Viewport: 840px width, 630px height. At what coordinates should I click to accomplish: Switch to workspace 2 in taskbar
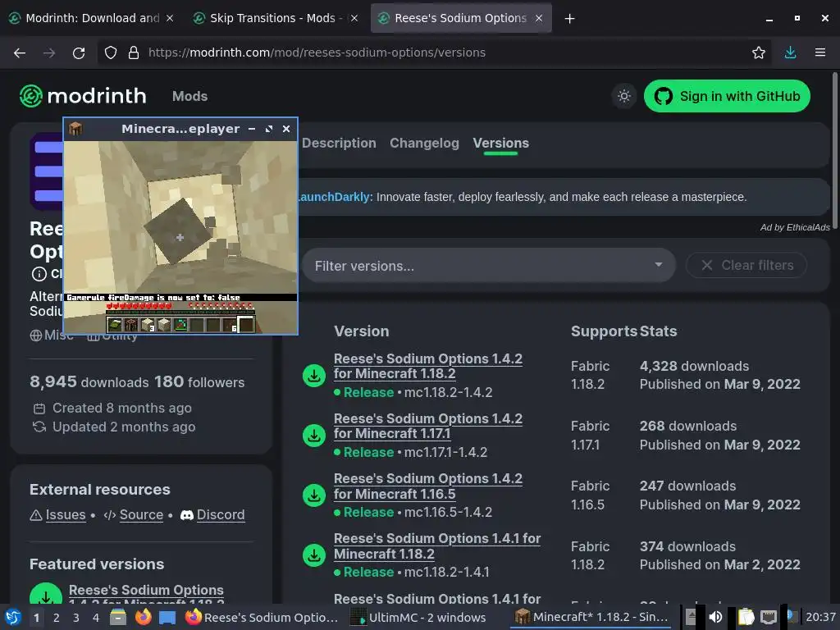pyautogui.click(x=56, y=618)
